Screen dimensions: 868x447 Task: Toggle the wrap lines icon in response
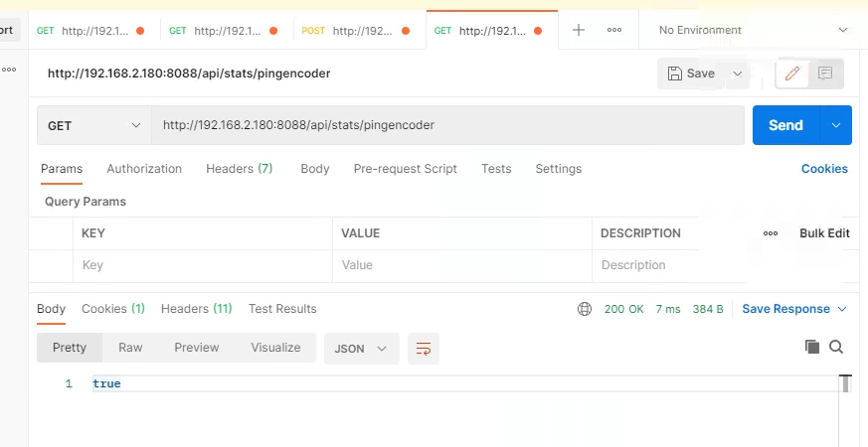(x=424, y=349)
